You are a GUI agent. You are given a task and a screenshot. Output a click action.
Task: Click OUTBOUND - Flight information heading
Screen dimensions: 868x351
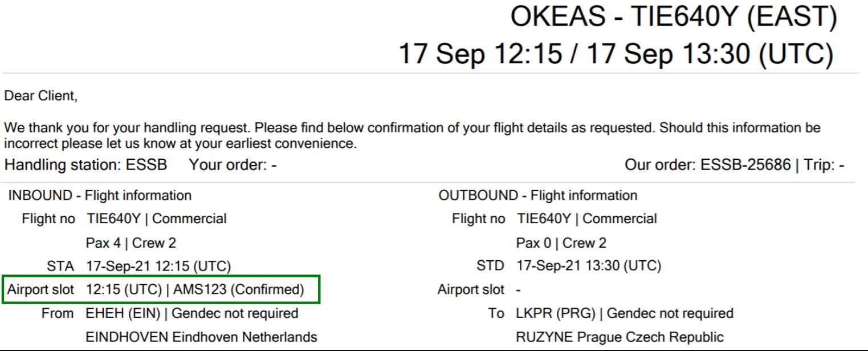click(538, 196)
